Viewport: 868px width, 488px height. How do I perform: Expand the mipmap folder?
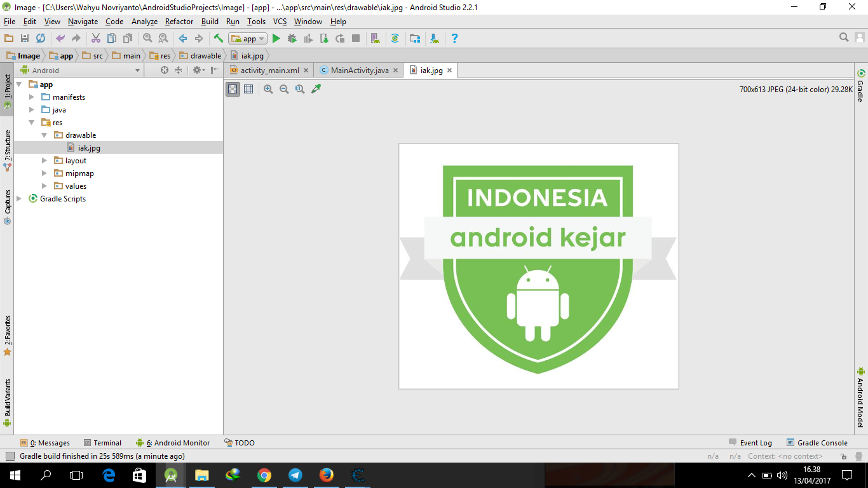pos(44,173)
